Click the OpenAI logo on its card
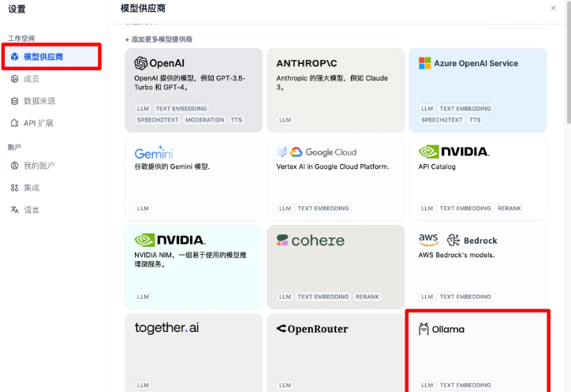The width and height of the screenshot is (571, 392). (x=159, y=63)
